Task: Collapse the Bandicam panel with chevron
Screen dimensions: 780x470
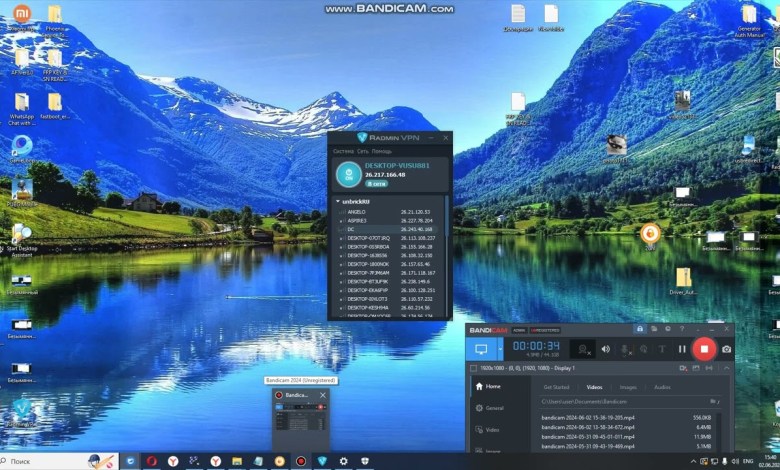Action: 726,368
